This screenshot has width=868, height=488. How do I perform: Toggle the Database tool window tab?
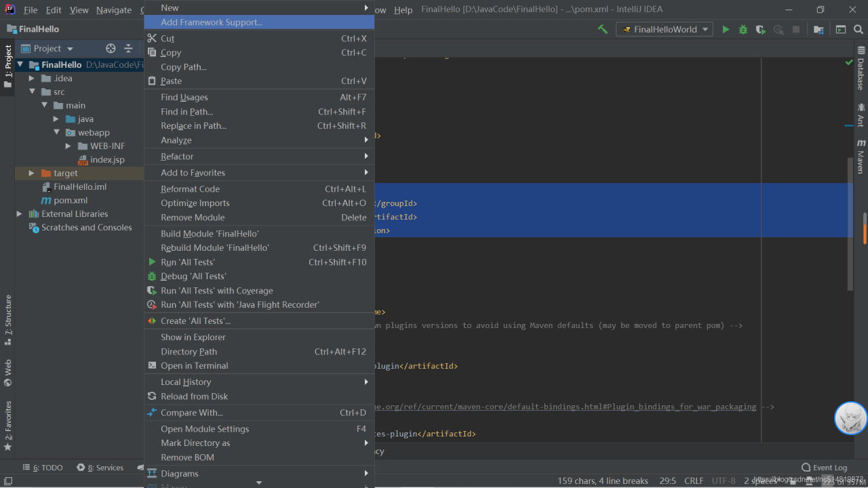pos(861,68)
